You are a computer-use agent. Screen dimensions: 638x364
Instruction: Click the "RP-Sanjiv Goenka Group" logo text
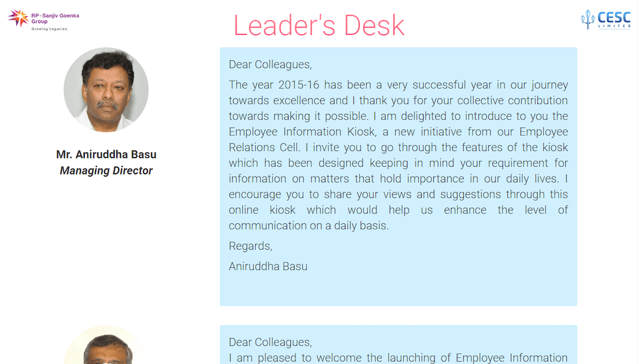pos(55,18)
